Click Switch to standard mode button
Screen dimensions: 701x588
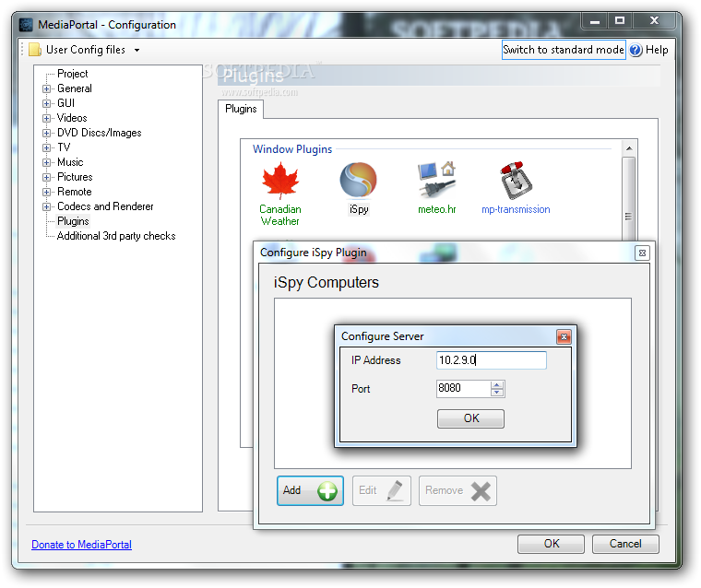point(564,50)
